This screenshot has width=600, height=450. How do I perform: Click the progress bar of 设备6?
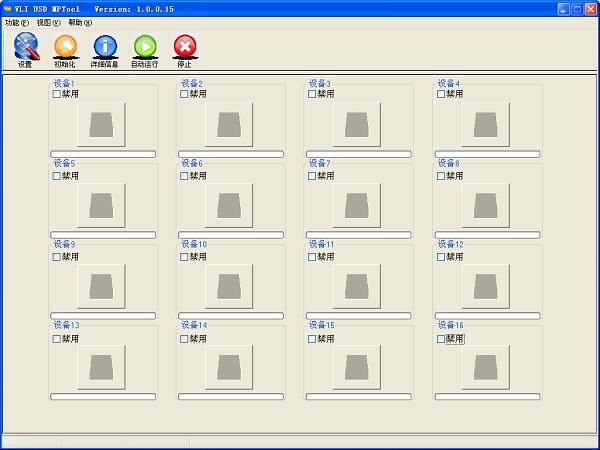[x=231, y=235]
